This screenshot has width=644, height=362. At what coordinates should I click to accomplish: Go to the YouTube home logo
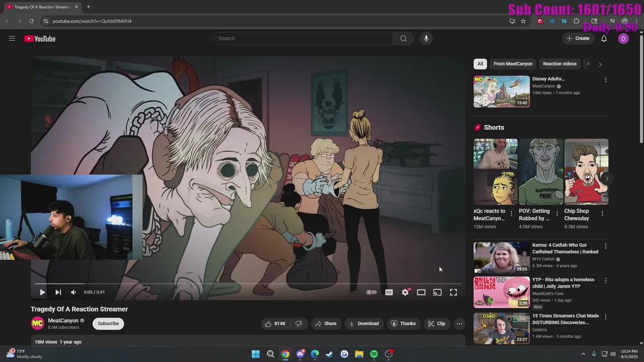point(40,39)
